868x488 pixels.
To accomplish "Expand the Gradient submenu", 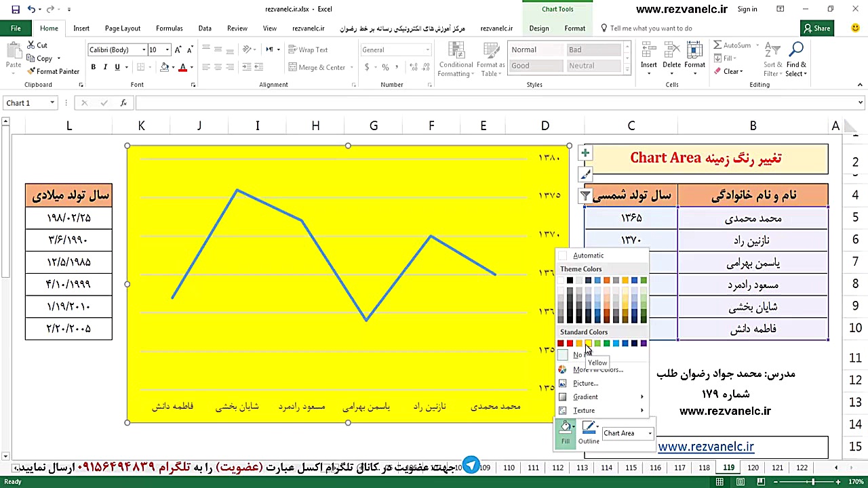I will click(x=601, y=396).
